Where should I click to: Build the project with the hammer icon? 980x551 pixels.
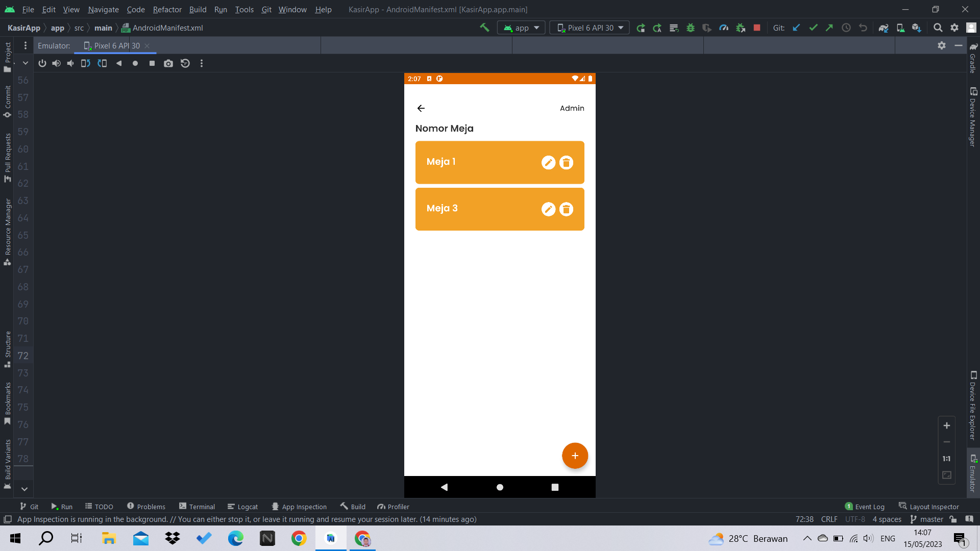pos(484,27)
